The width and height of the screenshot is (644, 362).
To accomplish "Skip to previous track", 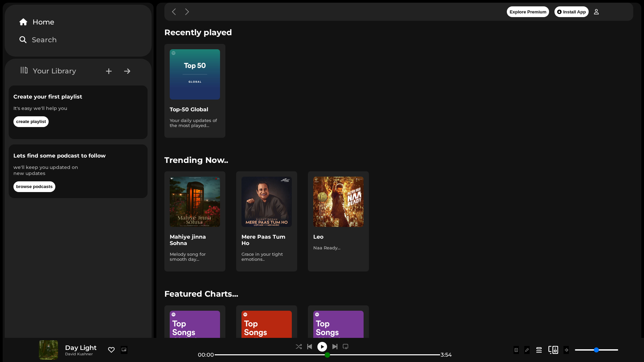I will coord(310,347).
